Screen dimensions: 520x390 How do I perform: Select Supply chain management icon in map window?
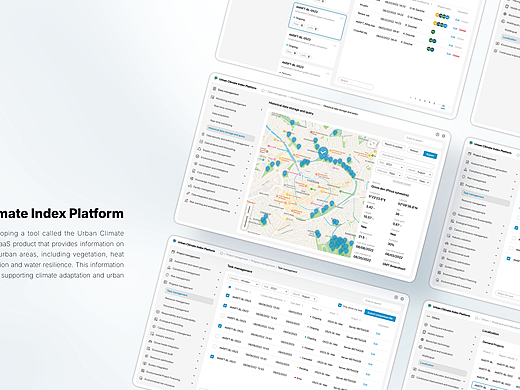(199, 149)
